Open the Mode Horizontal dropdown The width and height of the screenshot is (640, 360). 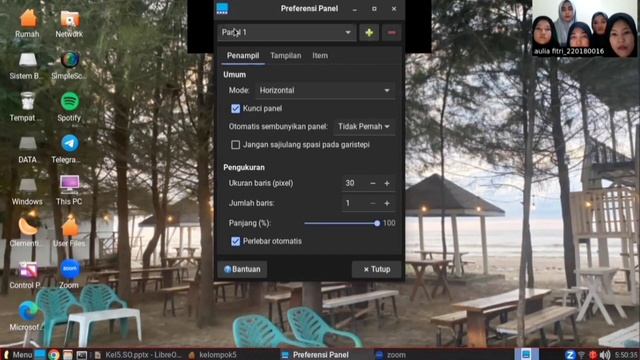(x=325, y=91)
